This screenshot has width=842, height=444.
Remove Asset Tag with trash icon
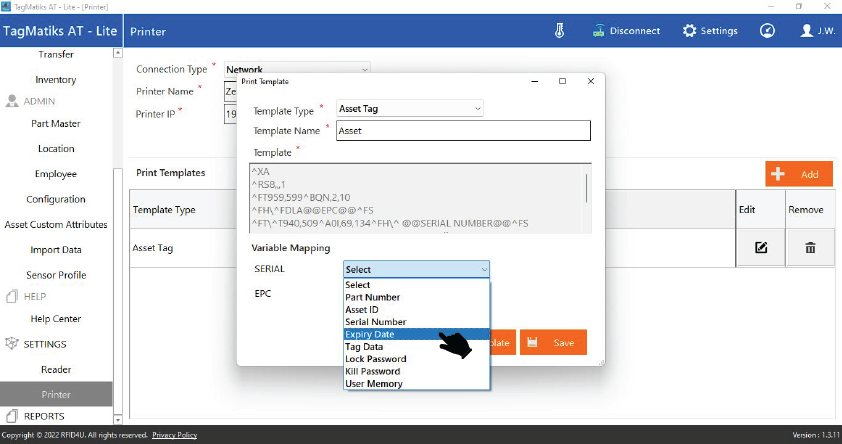(811, 248)
